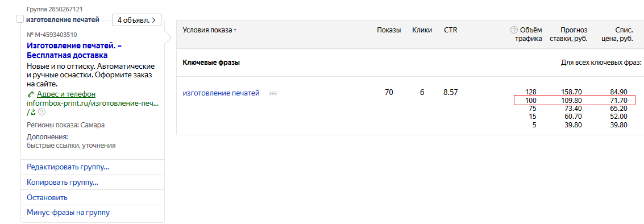Choose Остановить to stop the group

click(x=47, y=198)
